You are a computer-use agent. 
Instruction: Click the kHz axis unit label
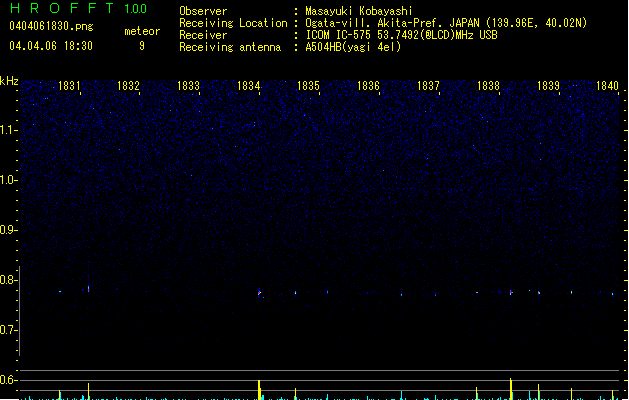pyautogui.click(x=9, y=81)
